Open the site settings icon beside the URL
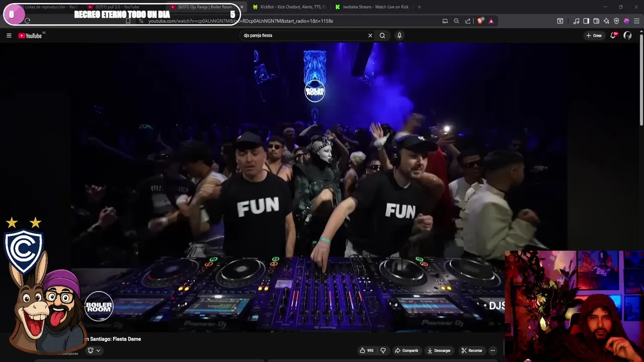The height and width of the screenshot is (362, 644). 141,21
